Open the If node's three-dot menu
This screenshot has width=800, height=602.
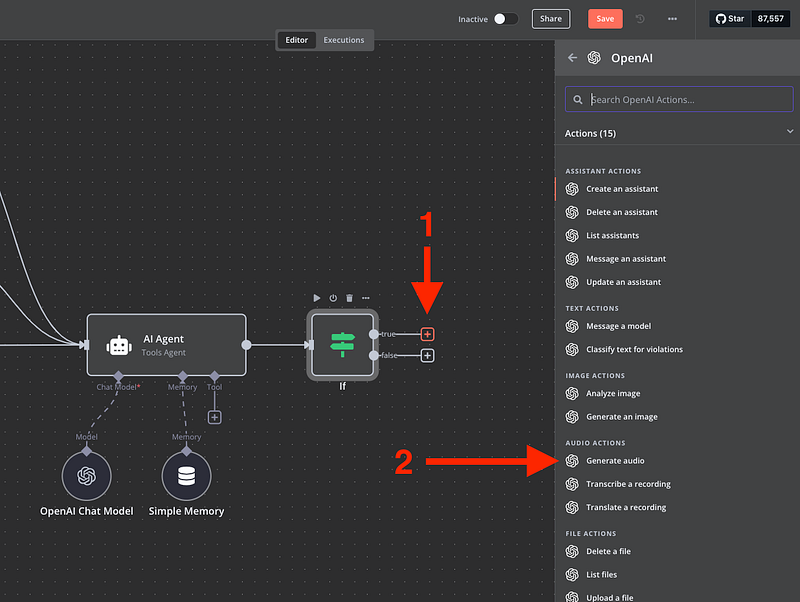366,298
